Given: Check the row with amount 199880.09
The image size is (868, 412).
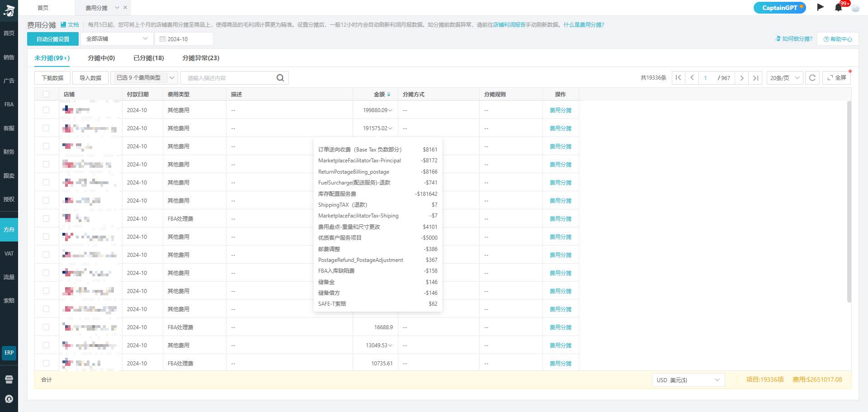Looking at the screenshot, I should coord(46,110).
